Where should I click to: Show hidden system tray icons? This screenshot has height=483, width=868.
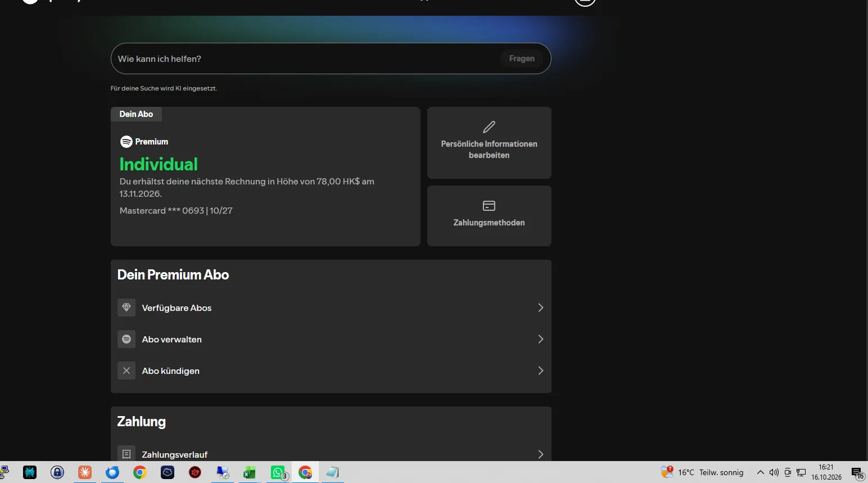click(x=760, y=472)
